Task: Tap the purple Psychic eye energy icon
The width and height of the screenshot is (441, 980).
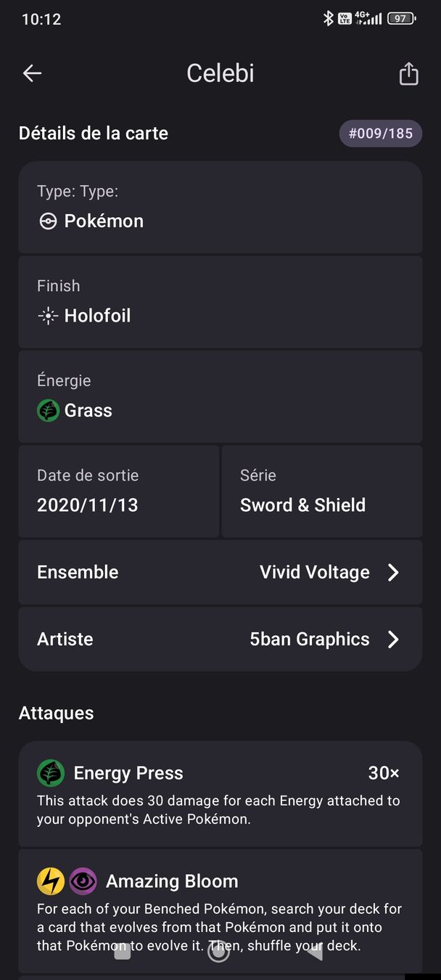Action: point(83,881)
